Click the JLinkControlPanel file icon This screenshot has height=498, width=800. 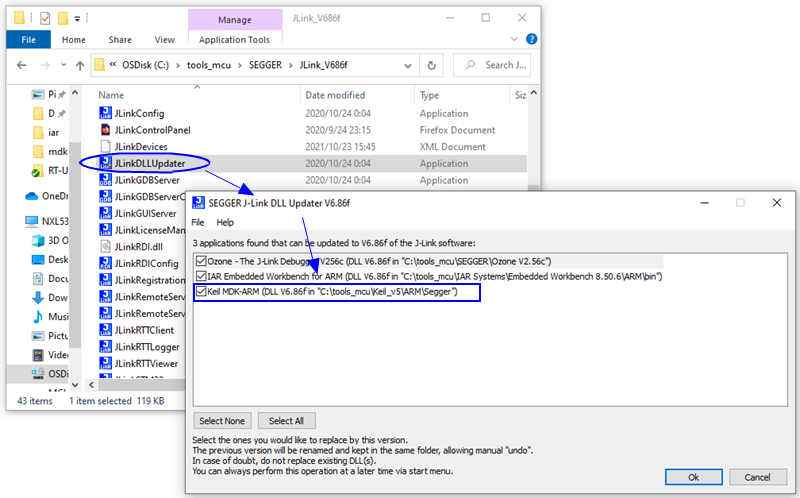(105, 130)
